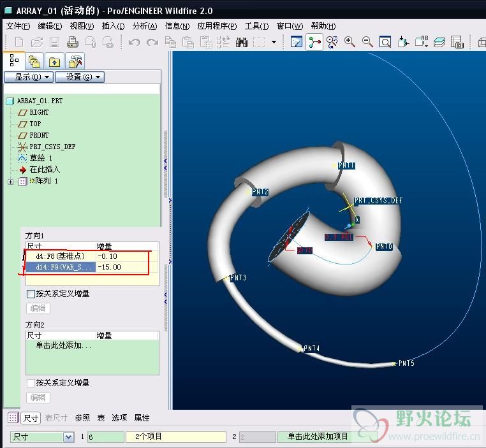The height and width of the screenshot is (448, 486).
Task: Click the Print icon
Action: click(x=73, y=42)
